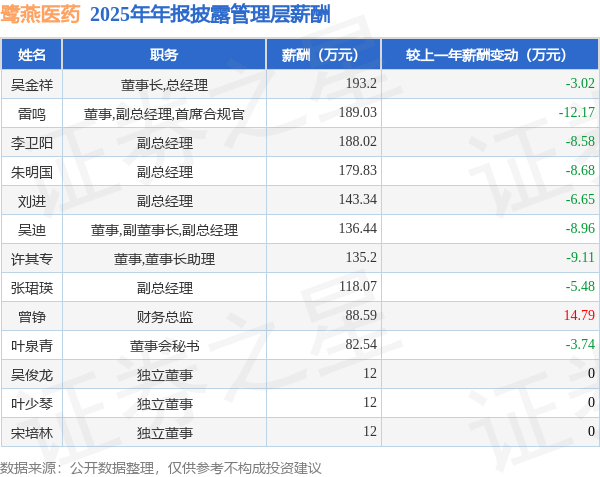Click salary value 179.83 for 朱明国
The image size is (600, 477).
tap(358, 171)
